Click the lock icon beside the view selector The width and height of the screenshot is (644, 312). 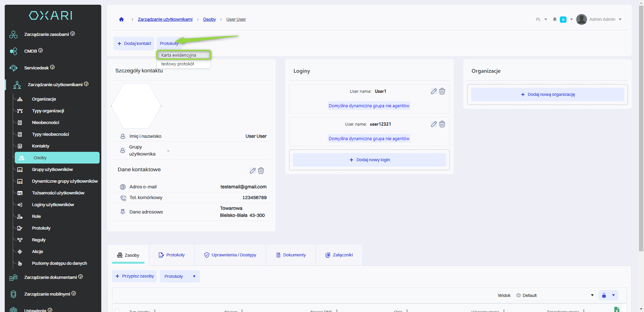coord(604,295)
